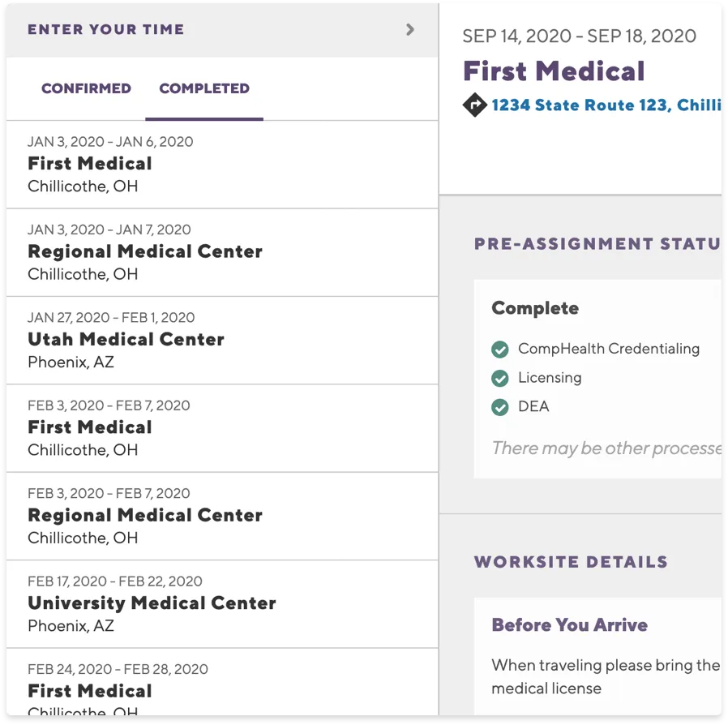This screenshot has width=728, height=725.
Task: Open the Utah Medical Center Phoenix assignment
Action: click(x=126, y=339)
